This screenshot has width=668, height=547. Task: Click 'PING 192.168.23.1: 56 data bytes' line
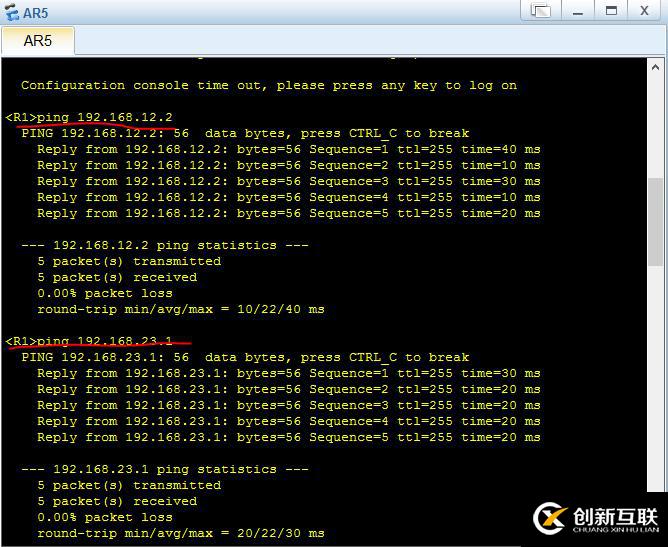coord(245,357)
